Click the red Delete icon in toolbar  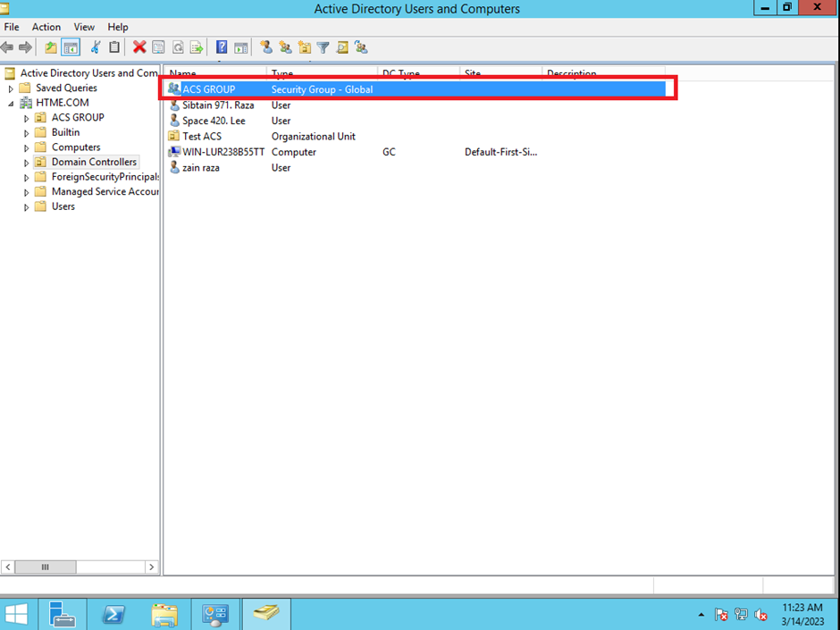(139, 47)
